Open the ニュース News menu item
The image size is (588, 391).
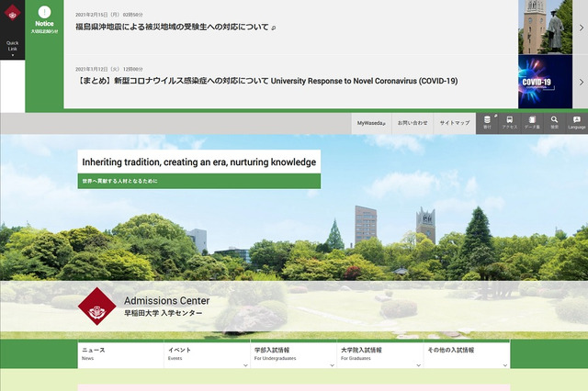(120, 354)
